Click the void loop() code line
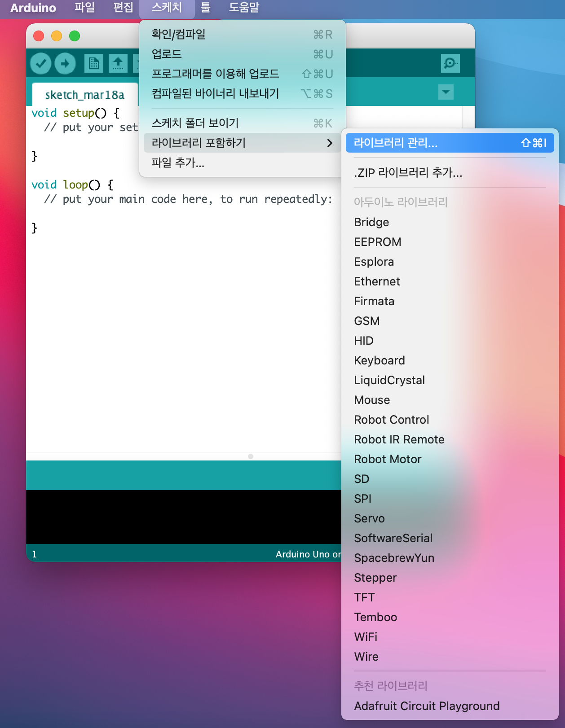The image size is (565, 728). pyautogui.click(x=72, y=184)
